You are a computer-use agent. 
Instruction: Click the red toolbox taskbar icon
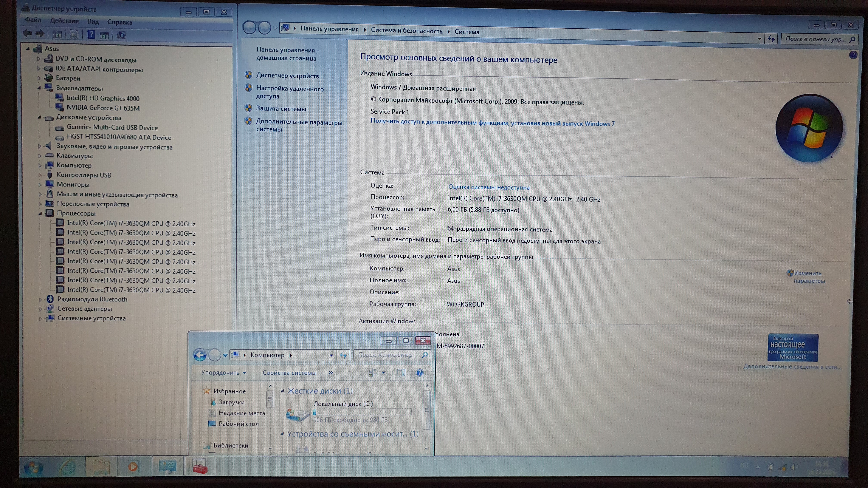pyautogui.click(x=200, y=467)
